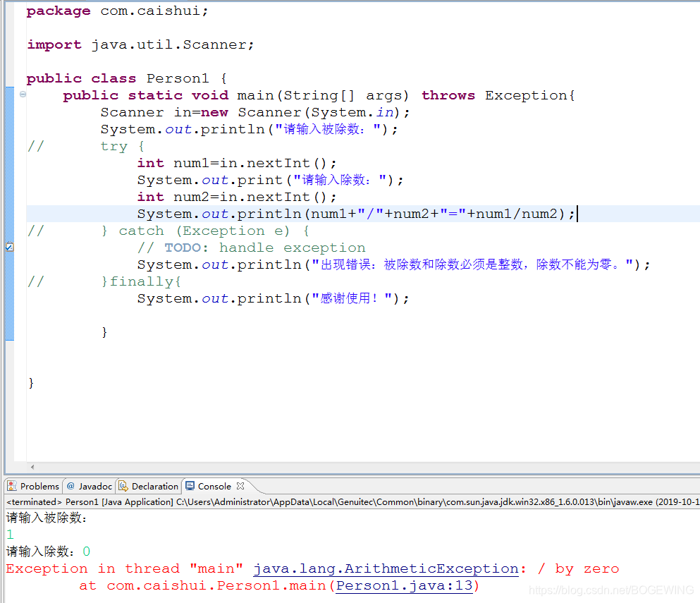
Task: Click the commented 'catch (Exception e) {' line
Action: [x=168, y=231]
